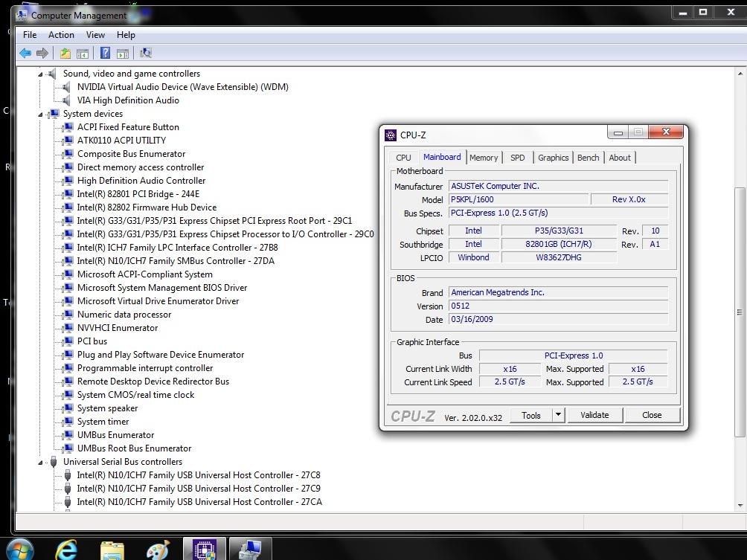Screen dimensions: 747x560
Task: Click the Back arrow toolbar icon
Action: click(25, 54)
